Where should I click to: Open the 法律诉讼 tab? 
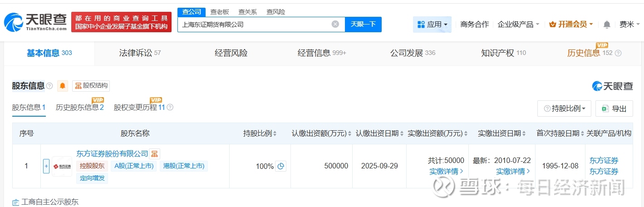click(x=140, y=53)
